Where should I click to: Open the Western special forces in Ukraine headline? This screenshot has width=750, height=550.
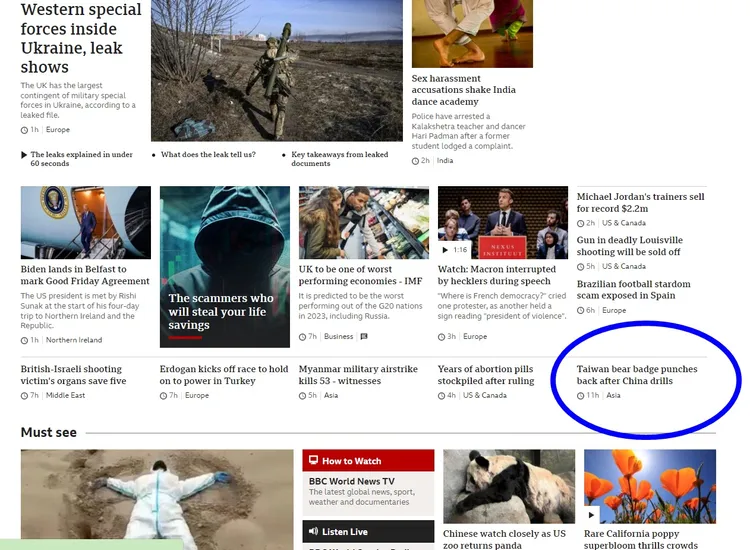(81, 38)
